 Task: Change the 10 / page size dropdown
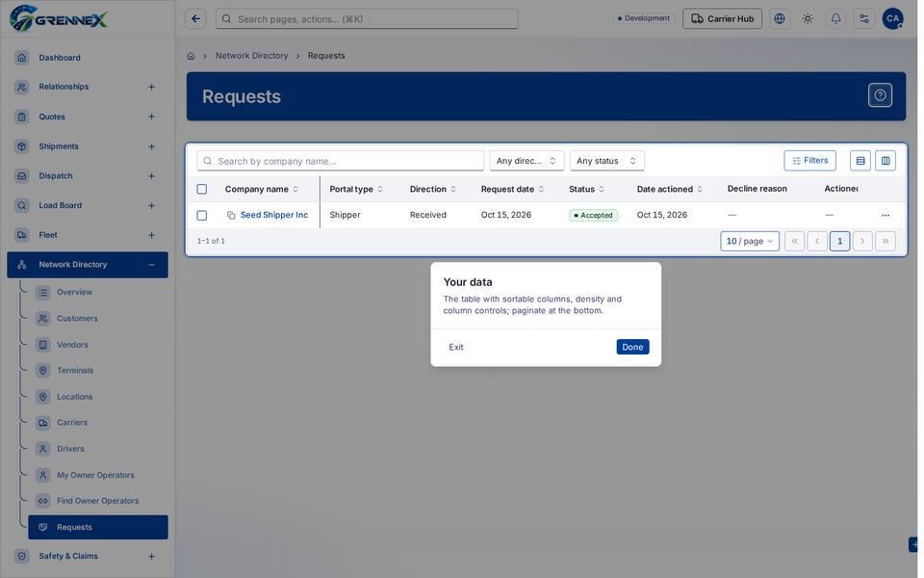(750, 241)
